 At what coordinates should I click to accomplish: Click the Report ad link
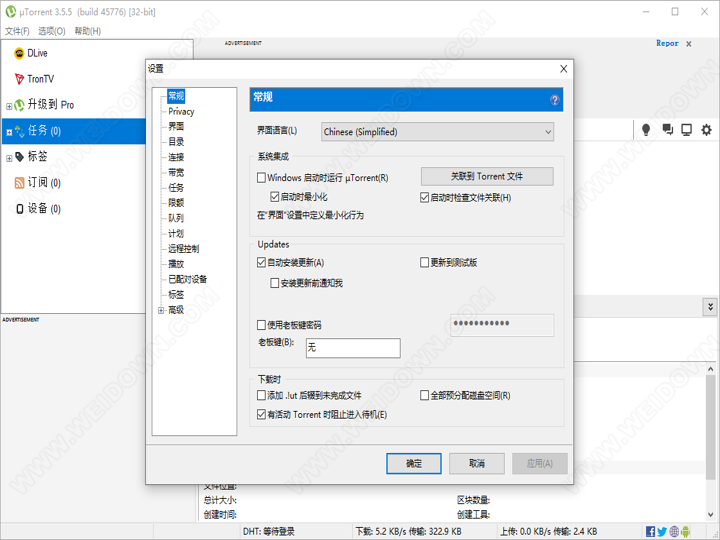point(667,43)
